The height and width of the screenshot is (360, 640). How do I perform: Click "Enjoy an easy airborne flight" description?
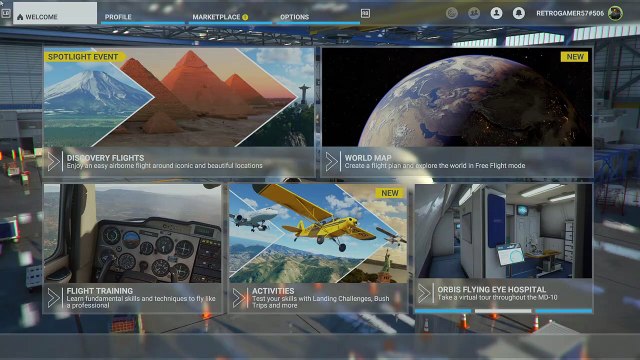[x=164, y=166]
